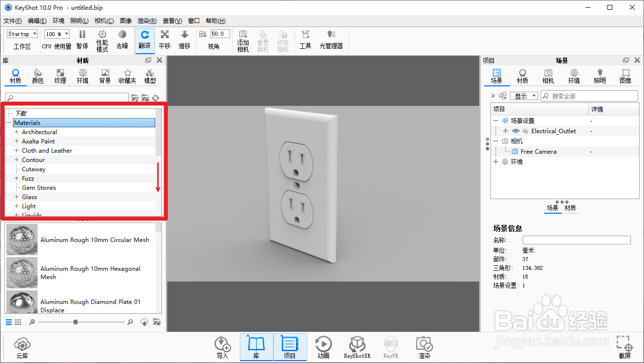Toggle the 库 library panel button

tap(256, 347)
